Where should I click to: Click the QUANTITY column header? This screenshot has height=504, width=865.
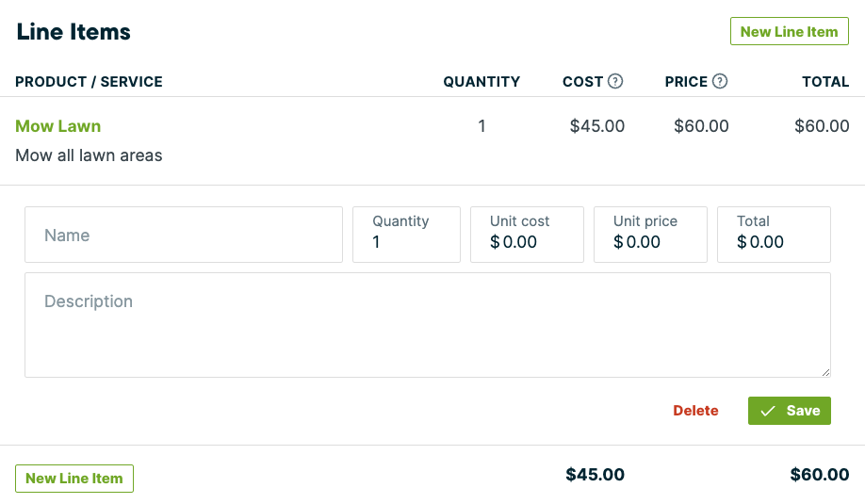(481, 82)
